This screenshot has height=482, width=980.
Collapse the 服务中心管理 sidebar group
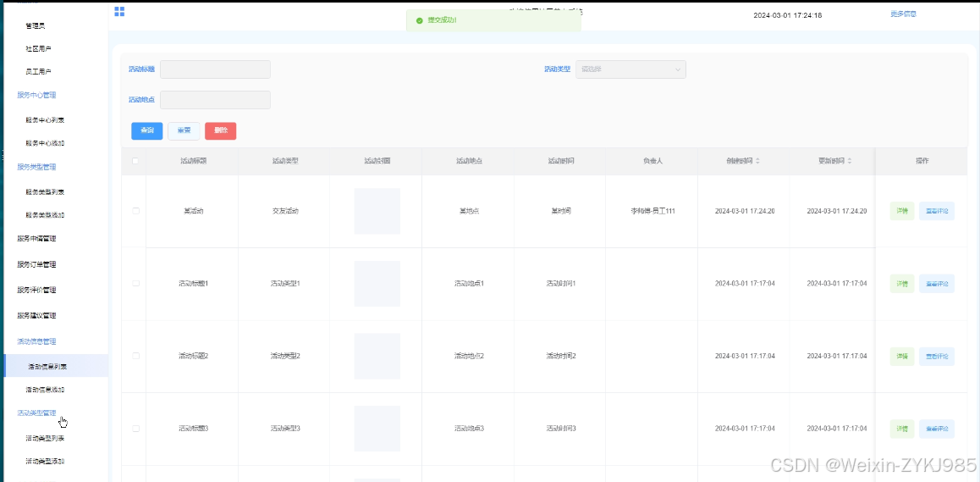click(x=37, y=95)
